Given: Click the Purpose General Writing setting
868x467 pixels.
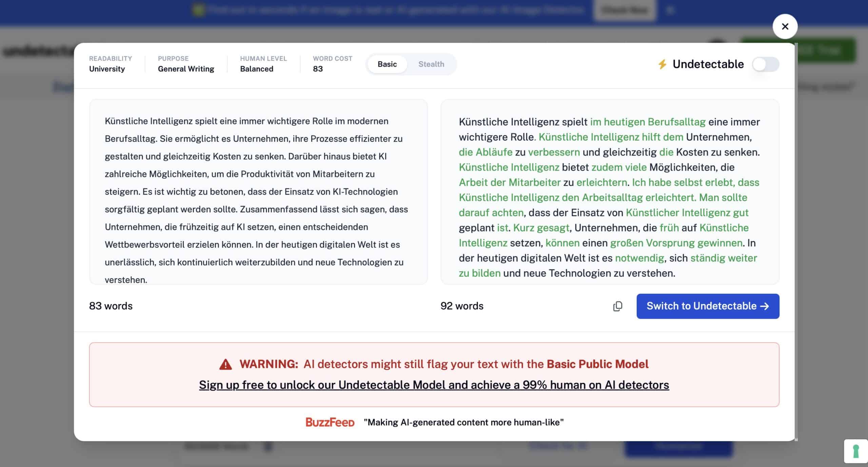Looking at the screenshot, I should tap(186, 64).
